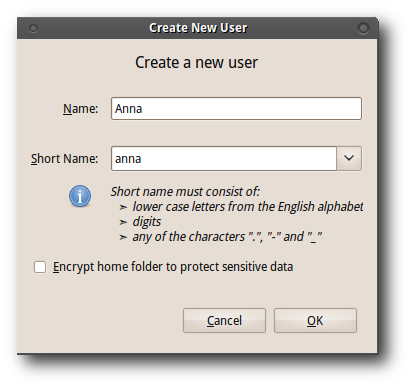The image size is (412, 388).
Task: Click the 'Create a new user' heading
Action: point(196,63)
